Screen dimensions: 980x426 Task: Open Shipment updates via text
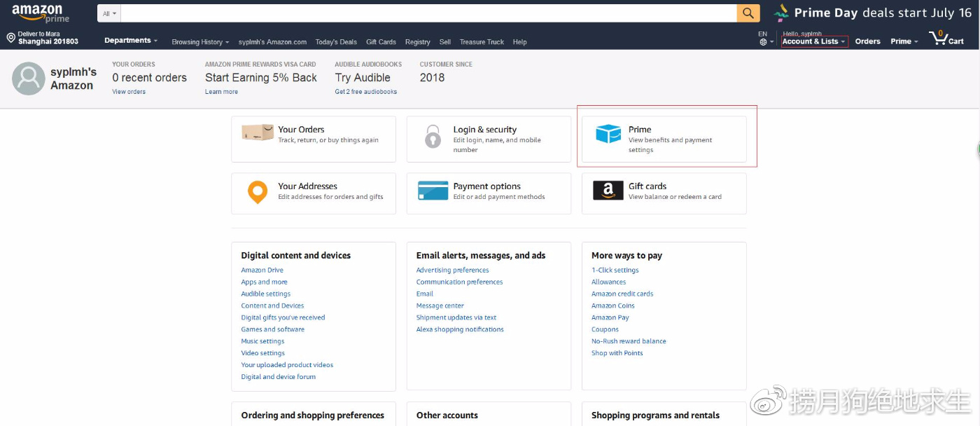point(456,317)
